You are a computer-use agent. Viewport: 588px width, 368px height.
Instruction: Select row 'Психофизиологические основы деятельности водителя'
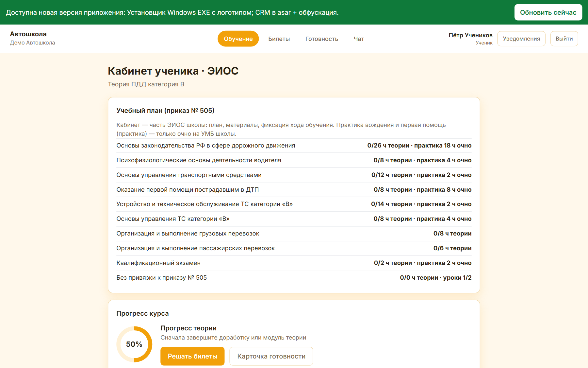[294, 160]
